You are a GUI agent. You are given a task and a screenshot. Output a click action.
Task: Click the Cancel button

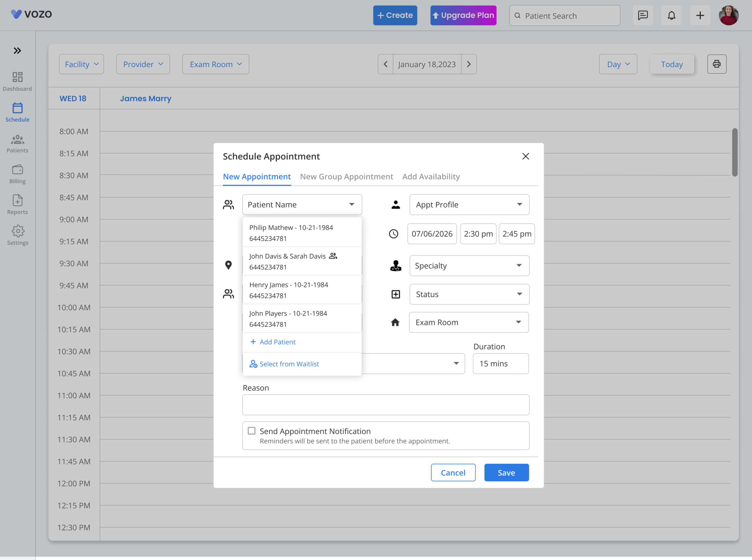(x=453, y=473)
